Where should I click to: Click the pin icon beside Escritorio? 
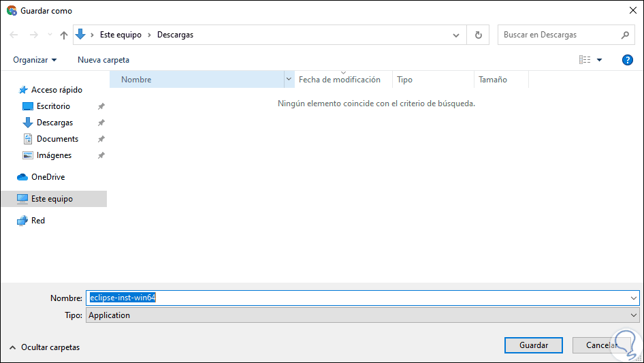[101, 106]
